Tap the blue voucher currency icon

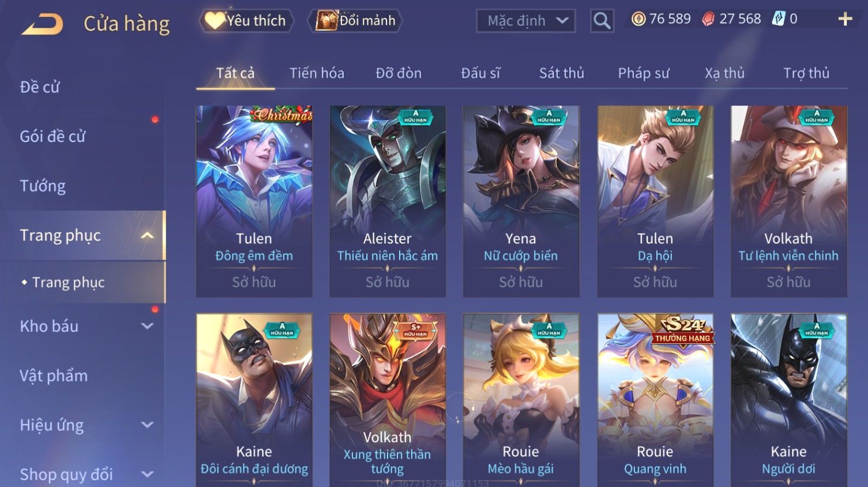(779, 19)
